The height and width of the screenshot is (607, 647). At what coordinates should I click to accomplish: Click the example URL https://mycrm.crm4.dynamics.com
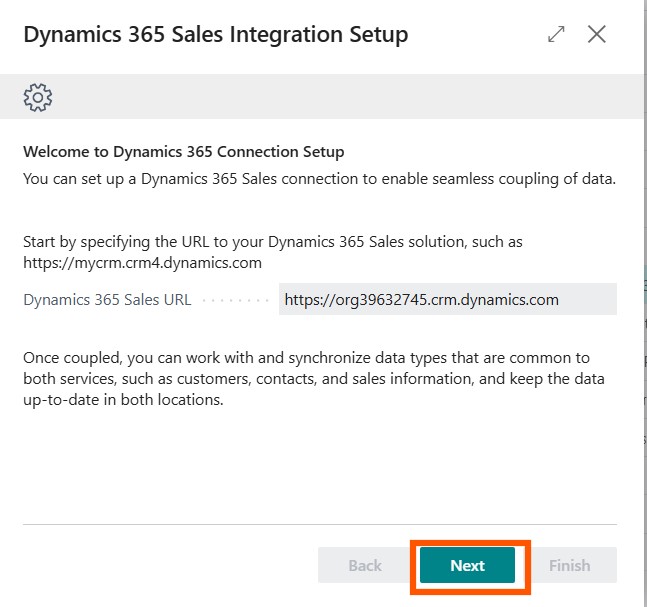coord(142,263)
